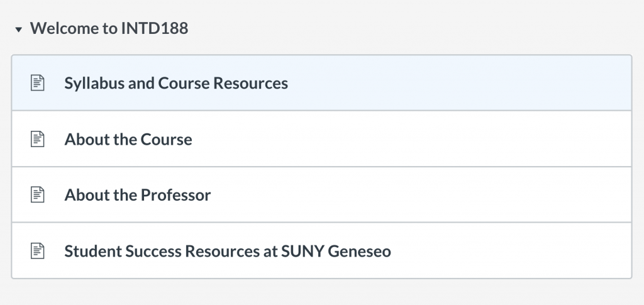Select the page icon for About the Professor

[x=37, y=194]
